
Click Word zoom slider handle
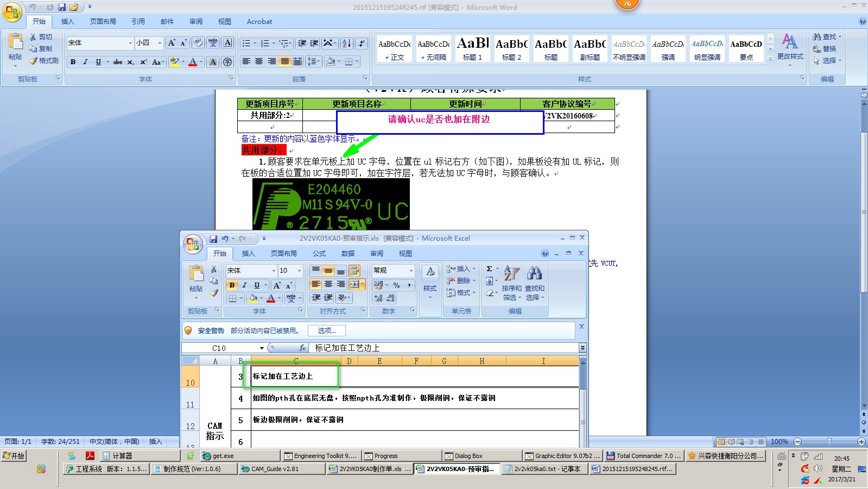point(829,442)
